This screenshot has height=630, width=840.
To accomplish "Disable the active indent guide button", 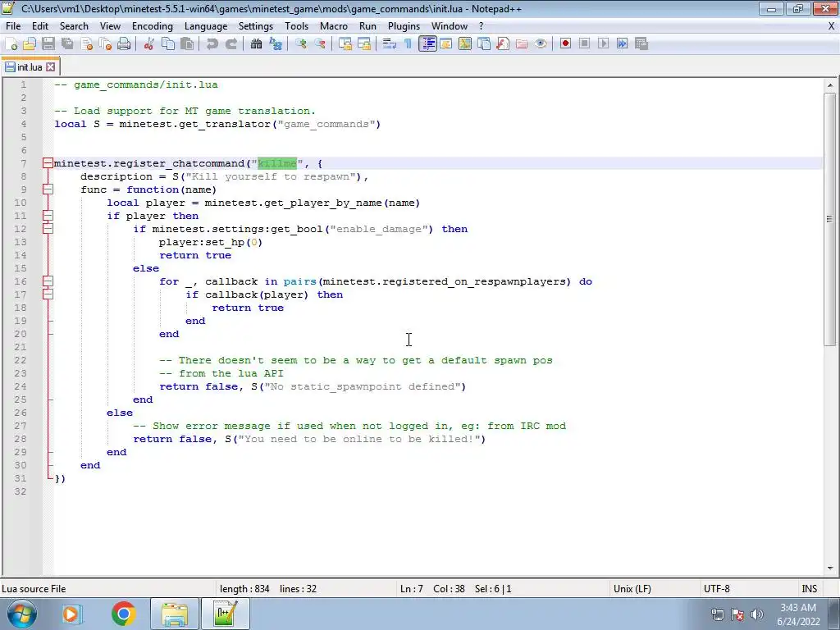I will [427, 44].
